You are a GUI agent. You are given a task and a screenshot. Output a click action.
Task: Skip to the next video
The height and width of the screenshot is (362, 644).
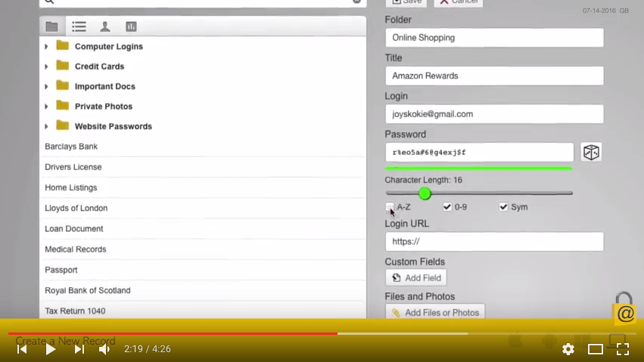tap(79, 349)
